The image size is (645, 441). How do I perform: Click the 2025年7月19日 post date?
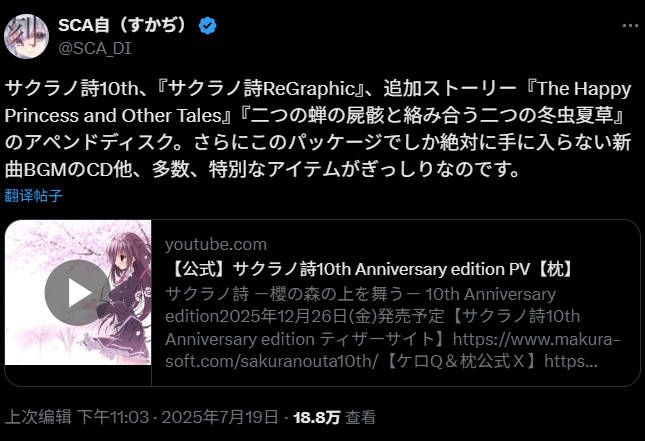pyautogui.click(x=220, y=417)
